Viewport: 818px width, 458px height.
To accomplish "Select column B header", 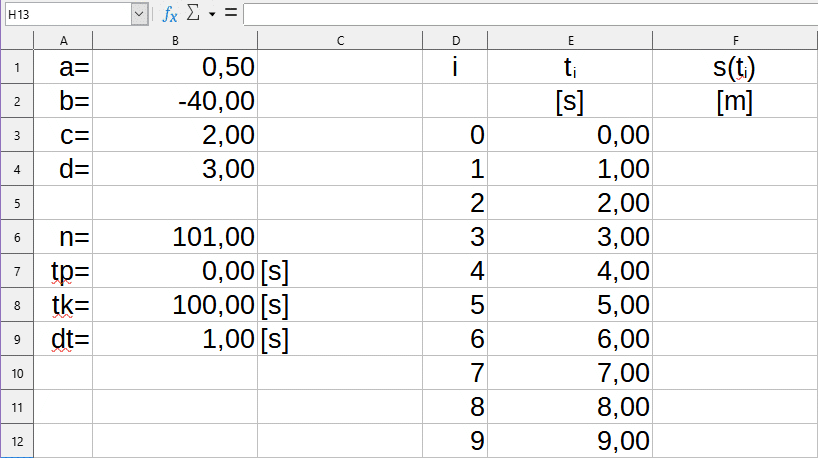I will pyautogui.click(x=175, y=40).
